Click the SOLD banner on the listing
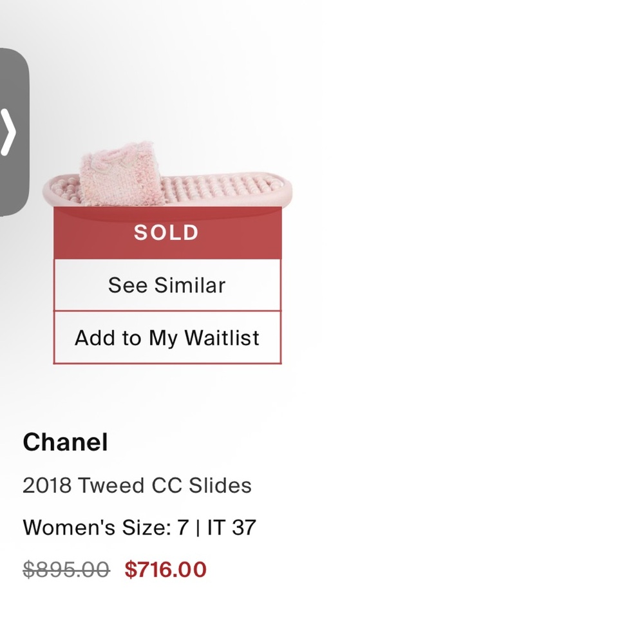This screenshot has width=644, height=644. click(x=167, y=232)
